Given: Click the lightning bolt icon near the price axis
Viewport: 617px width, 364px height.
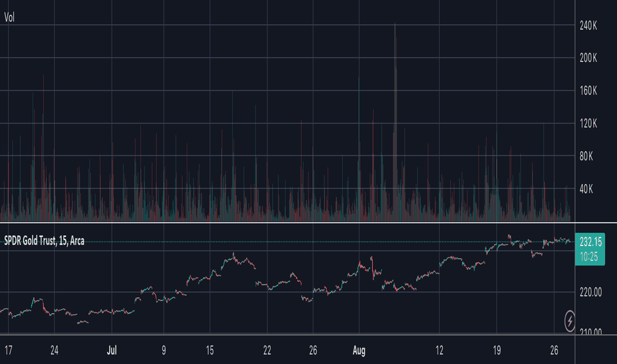Looking at the screenshot, I should [x=569, y=321].
